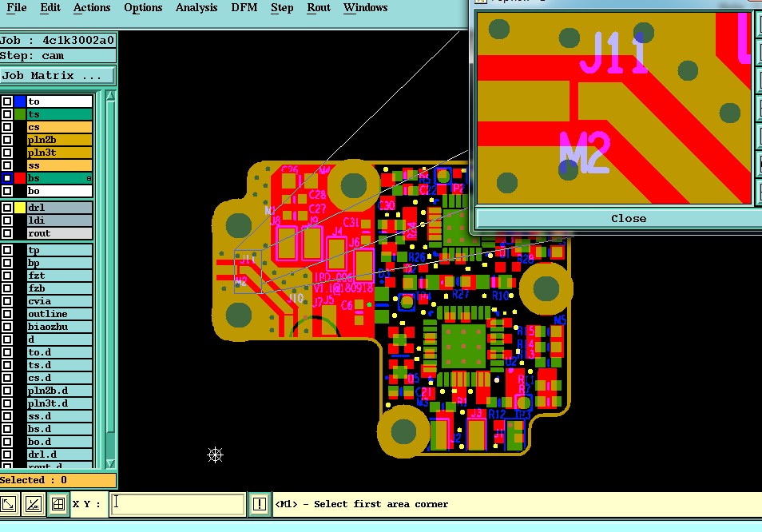
Task: Select the 'drl.d' layer name
Action: pyautogui.click(x=59, y=455)
